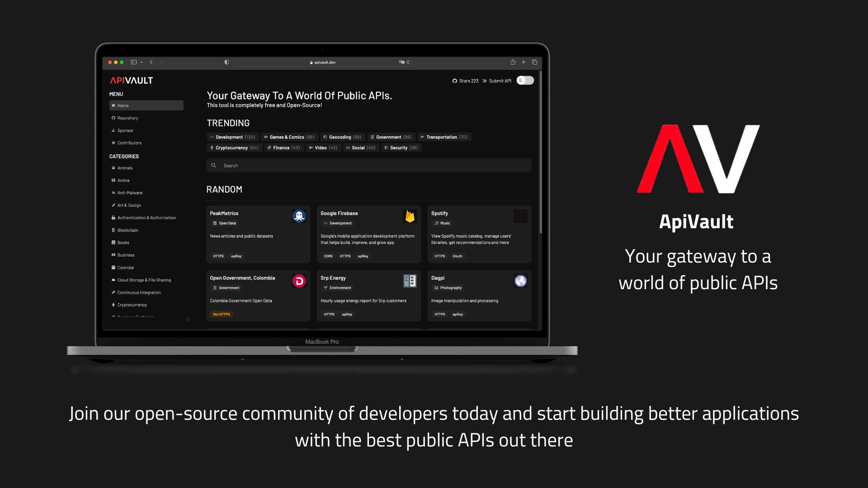Click the Cryptocurrency trending tag
Screen dimensions: 868x488
tap(234, 148)
